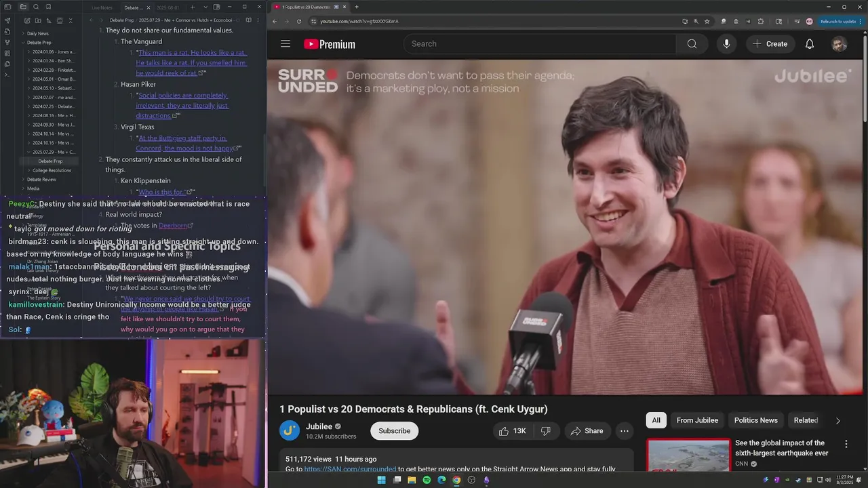Viewport: 868px width, 488px height.
Task: Open the 'Who is this for' link
Action: click(x=162, y=192)
